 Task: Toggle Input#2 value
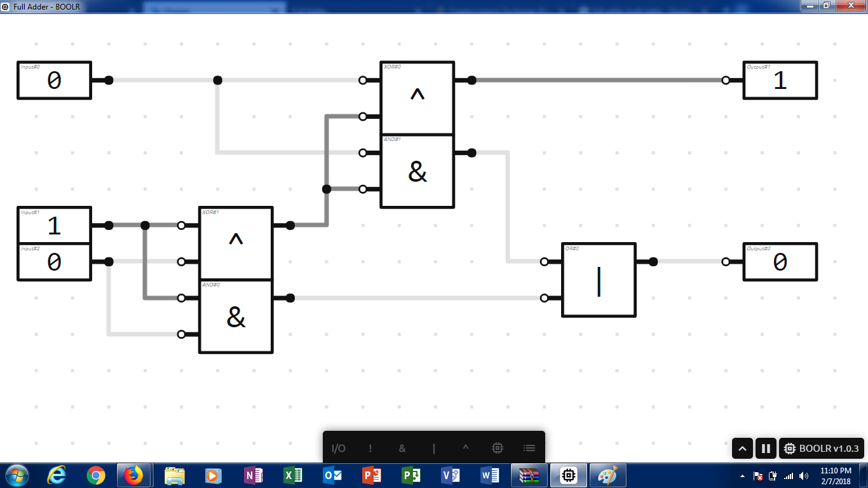pos(55,262)
